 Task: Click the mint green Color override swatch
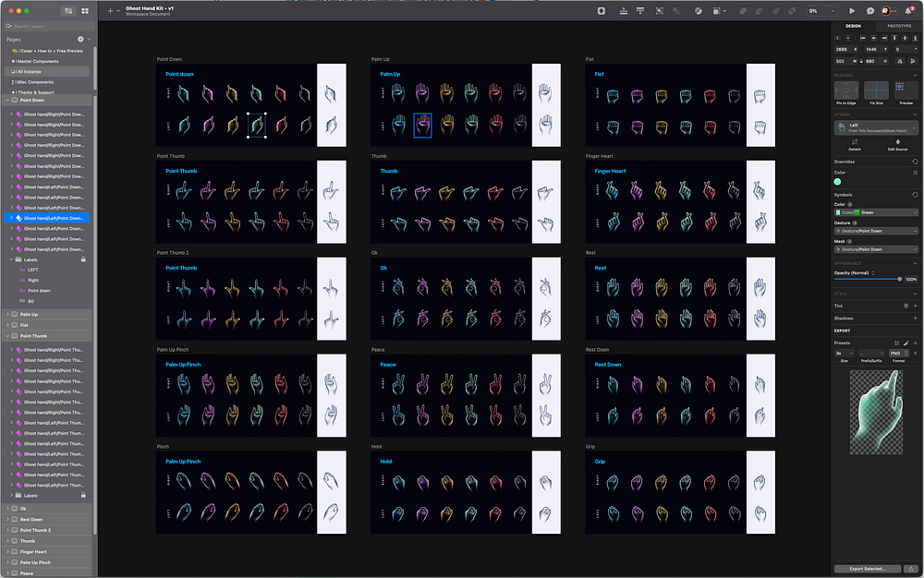tap(837, 182)
